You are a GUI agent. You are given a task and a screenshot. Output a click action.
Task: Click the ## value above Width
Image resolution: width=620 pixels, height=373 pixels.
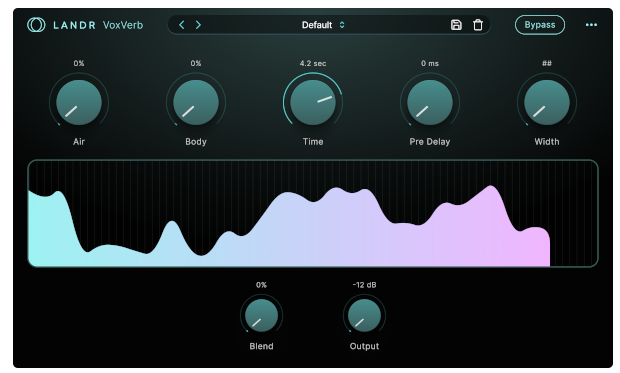(x=547, y=63)
